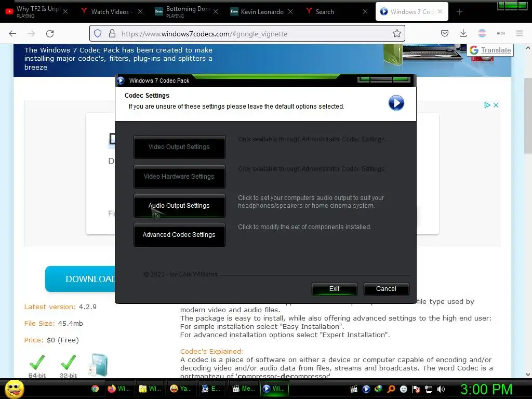Open the Pocket save icon
The height and width of the screenshot is (399, 532).
[x=445, y=33]
